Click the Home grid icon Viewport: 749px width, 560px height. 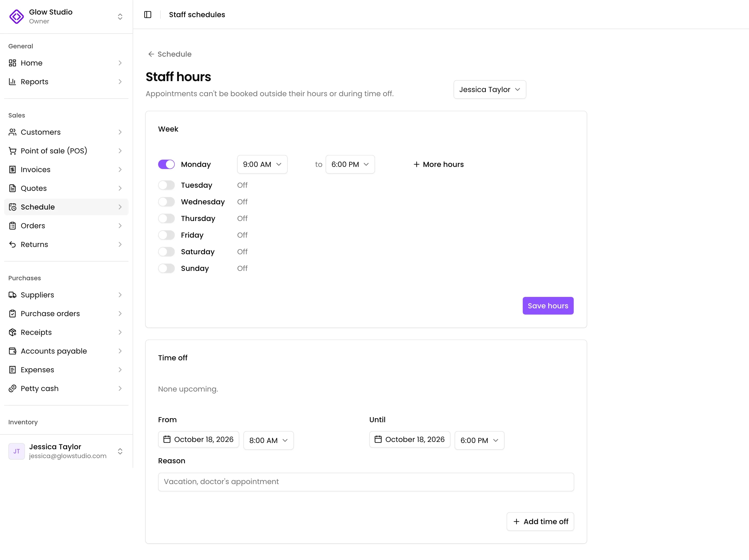click(x=12, y=63)
